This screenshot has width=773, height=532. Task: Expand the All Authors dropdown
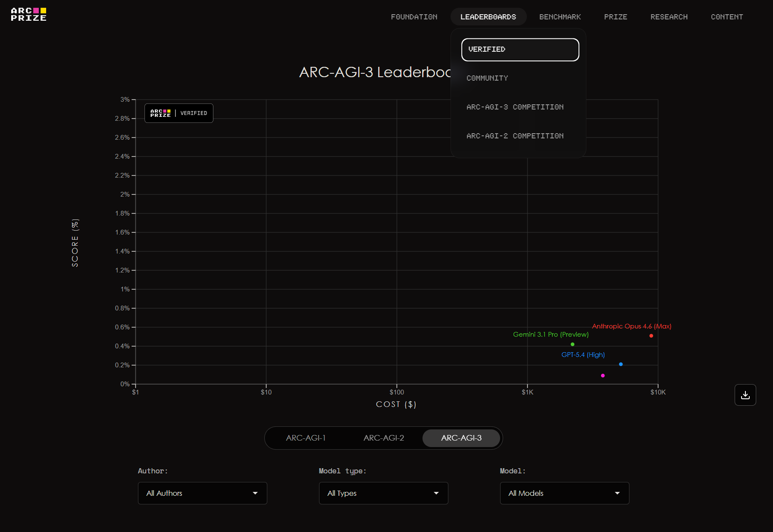(203, 493)
